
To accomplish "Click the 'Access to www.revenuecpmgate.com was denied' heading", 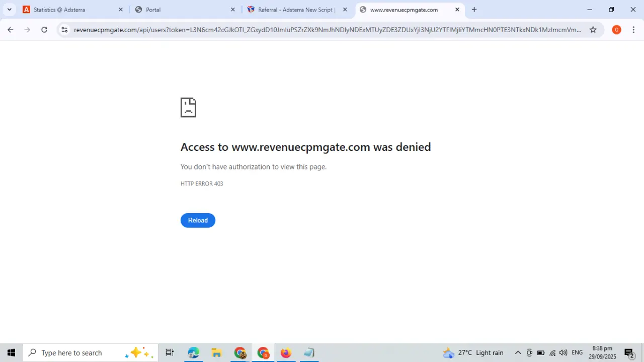I will pyautogui.click(x=305, y=147).
